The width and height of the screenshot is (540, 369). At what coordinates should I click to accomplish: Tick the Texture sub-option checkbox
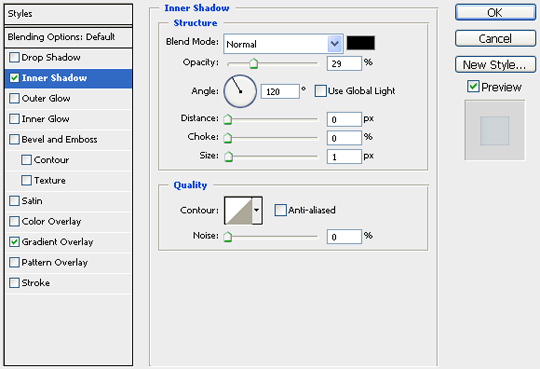tap(26, 180)
